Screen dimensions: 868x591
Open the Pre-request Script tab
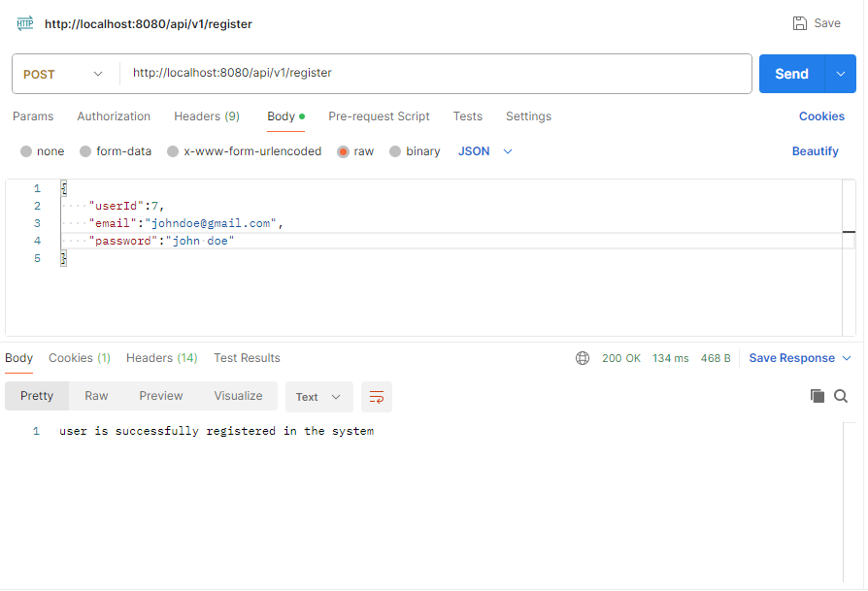pos(379,115)
